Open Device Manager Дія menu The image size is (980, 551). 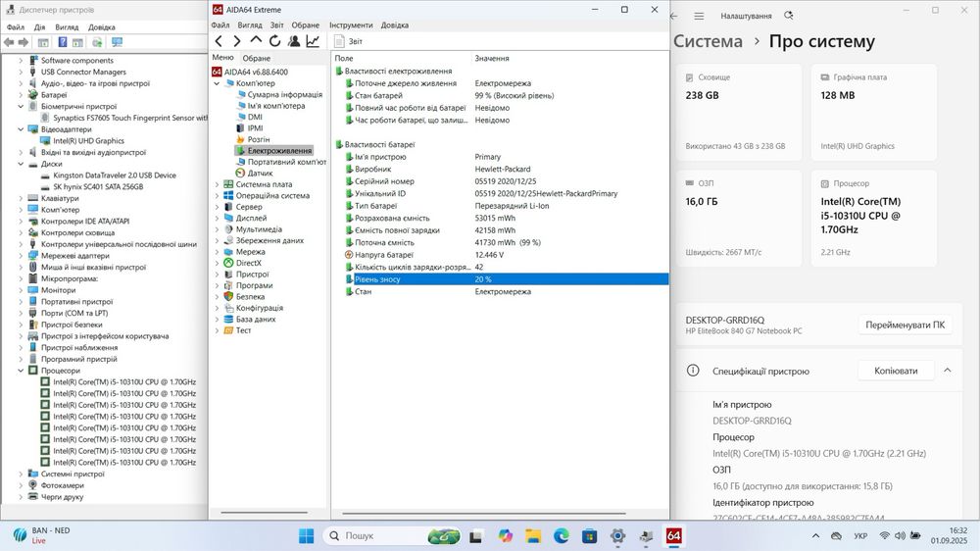coord(39,26)
